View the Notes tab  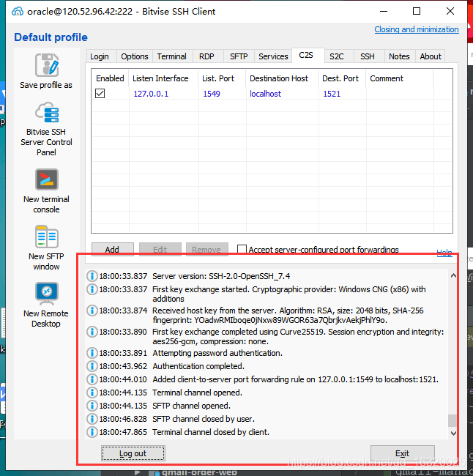pyautogui.click(x=399, y=56)
